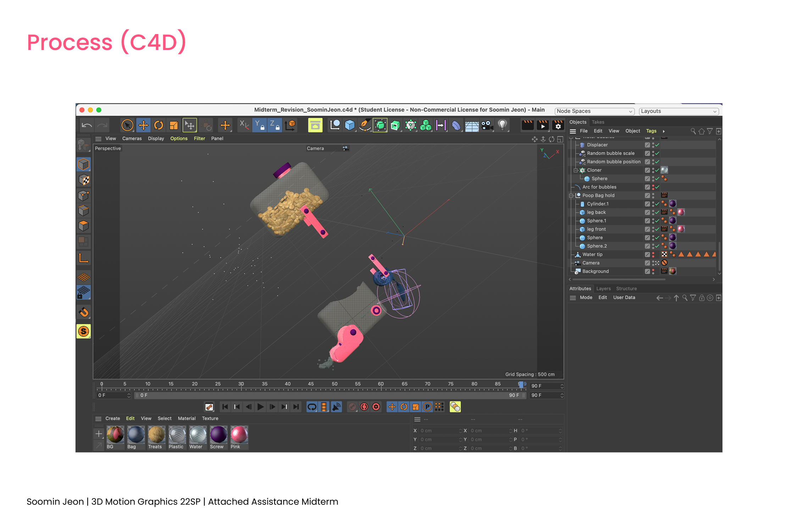The height and width of the screenshot is (532, 798).
Task: Open the User Data attributes menu
Action: point(624,298)
